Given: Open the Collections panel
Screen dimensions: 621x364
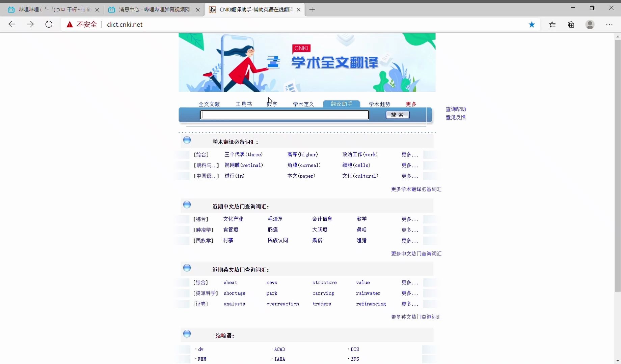Looking at the screenshot, I should tap(571, 24).
